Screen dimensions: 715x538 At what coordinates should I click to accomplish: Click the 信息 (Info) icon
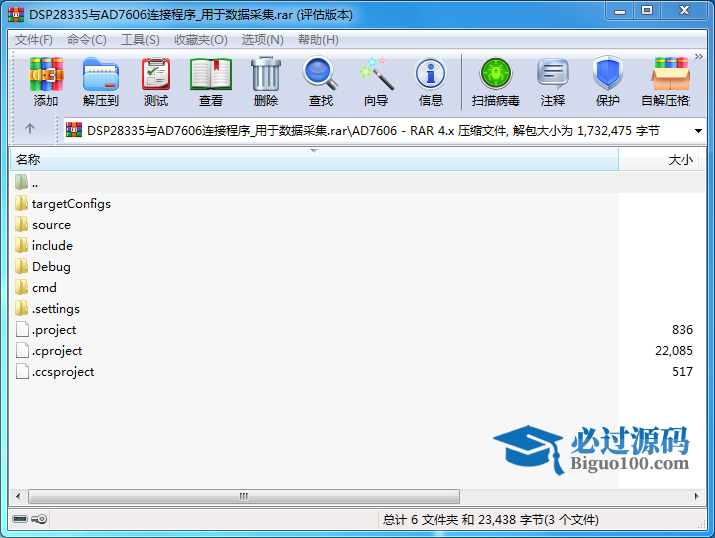pyautogui.click(x=430, y=73)
